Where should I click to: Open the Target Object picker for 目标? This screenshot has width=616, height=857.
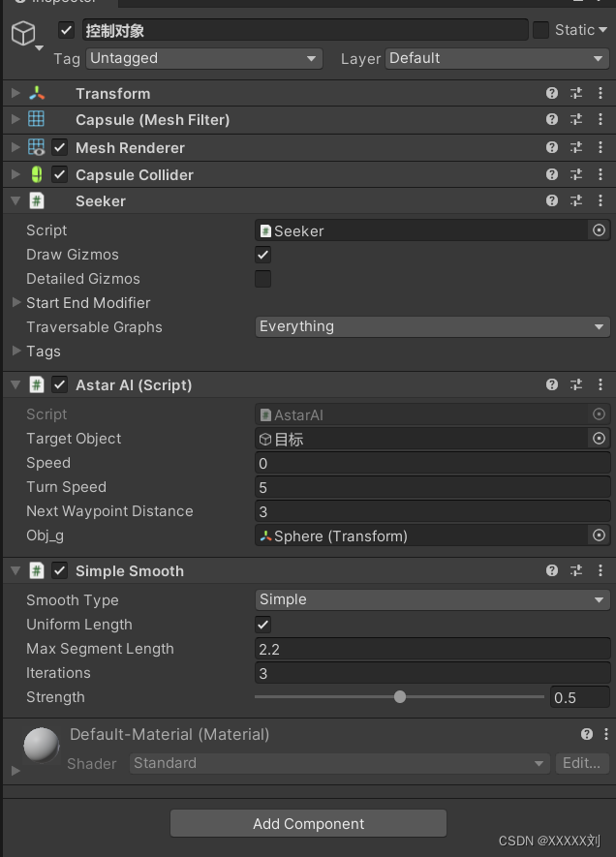point(599,439)
